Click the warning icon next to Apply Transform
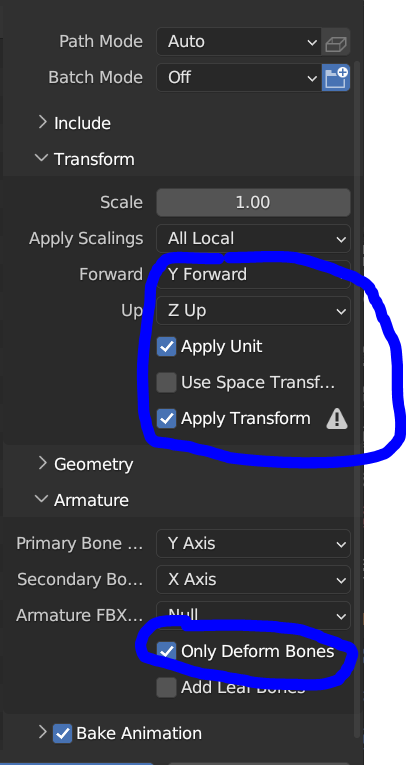 tap(337, 419)
